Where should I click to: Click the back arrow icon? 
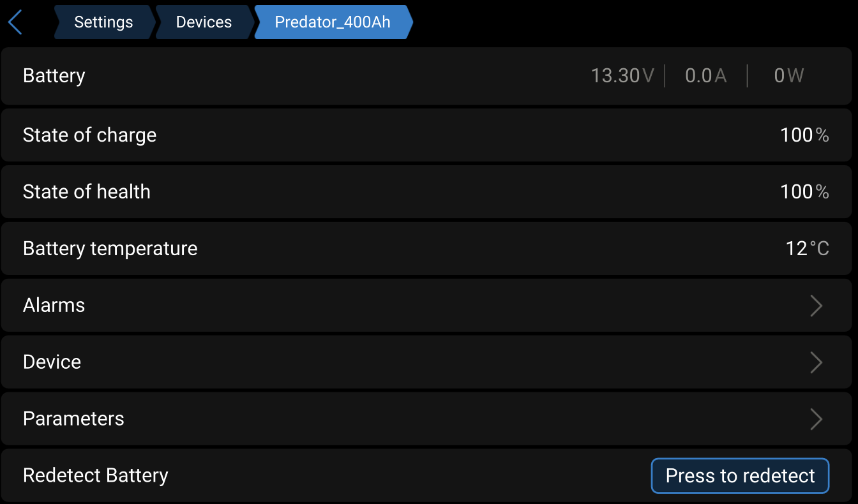15,22
